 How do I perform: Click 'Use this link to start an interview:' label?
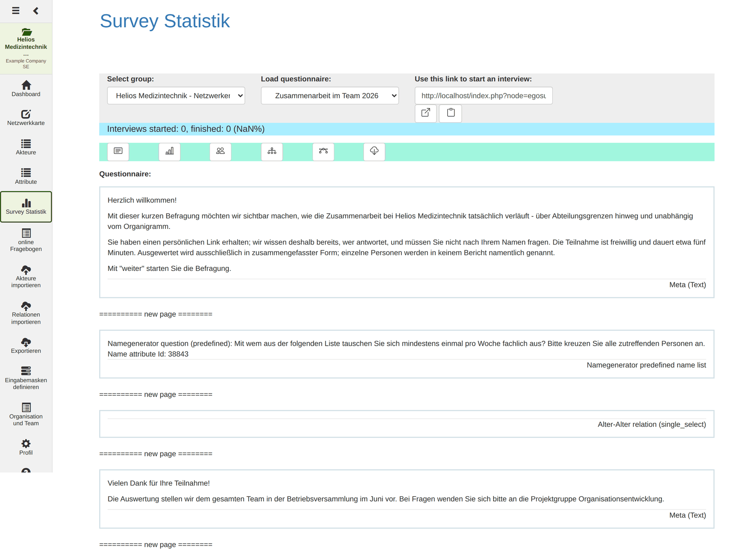[473, 79]
